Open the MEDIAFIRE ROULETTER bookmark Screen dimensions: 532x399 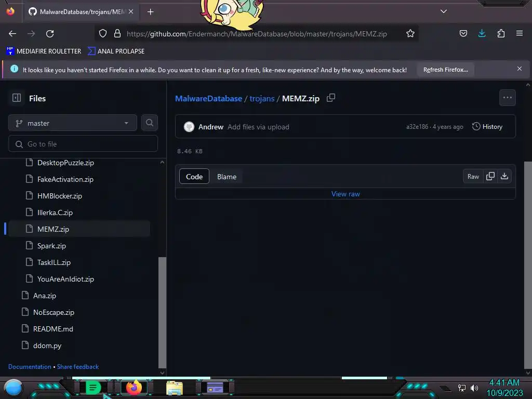pyautogui.click(x=44, y=51)
